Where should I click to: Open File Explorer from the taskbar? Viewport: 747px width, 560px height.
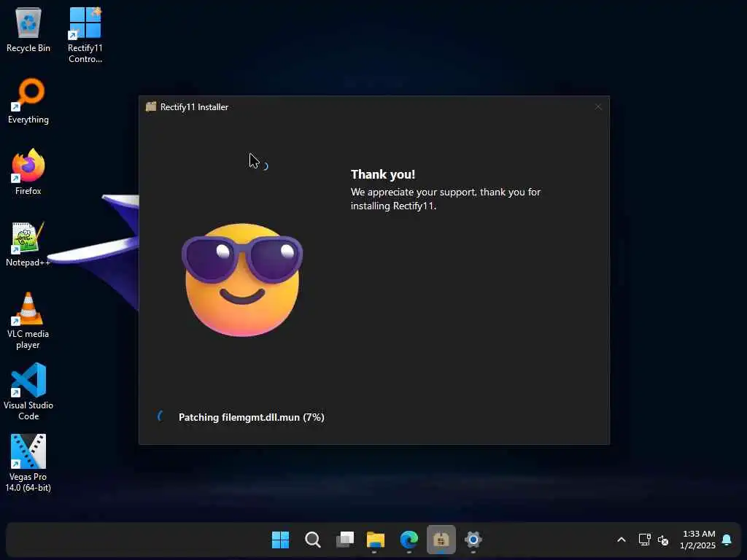click(376, 540)
